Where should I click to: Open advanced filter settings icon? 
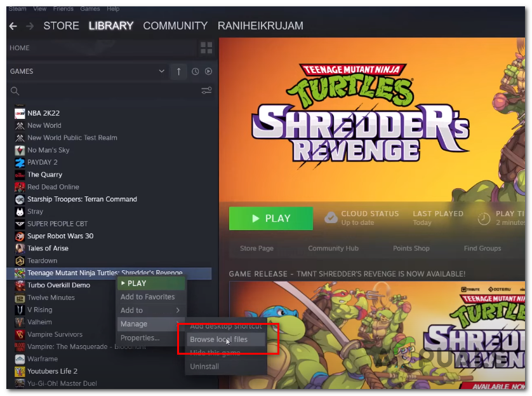coord(206,91)
